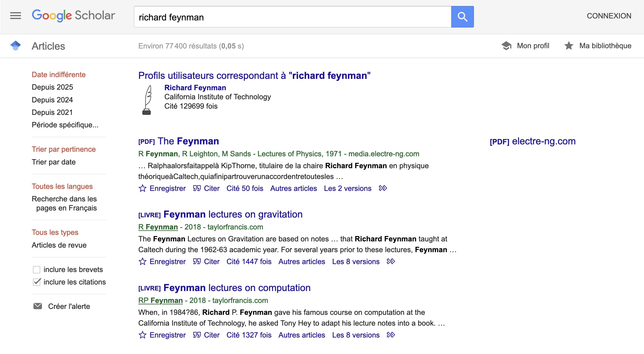Expand more options arrows for gravitation lectures result
This screenshot has width=644, height=354.
click(391, 262)
